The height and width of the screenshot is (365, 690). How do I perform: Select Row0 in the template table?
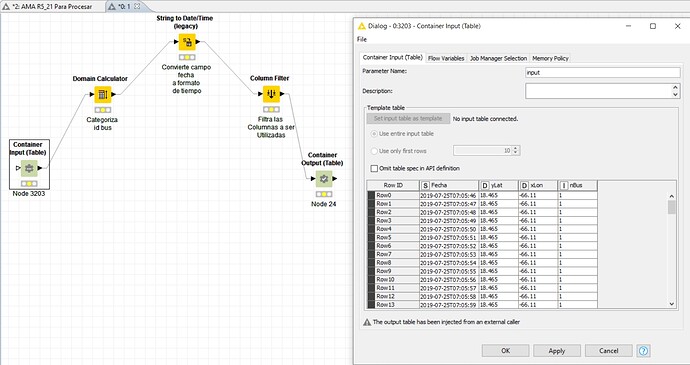click(393, 195)
